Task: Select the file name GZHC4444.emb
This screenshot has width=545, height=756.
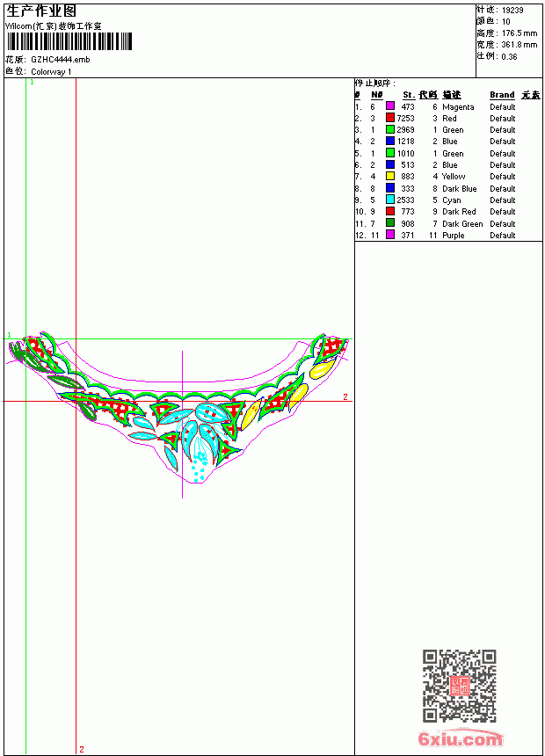Action: click(x=61, y=60)
